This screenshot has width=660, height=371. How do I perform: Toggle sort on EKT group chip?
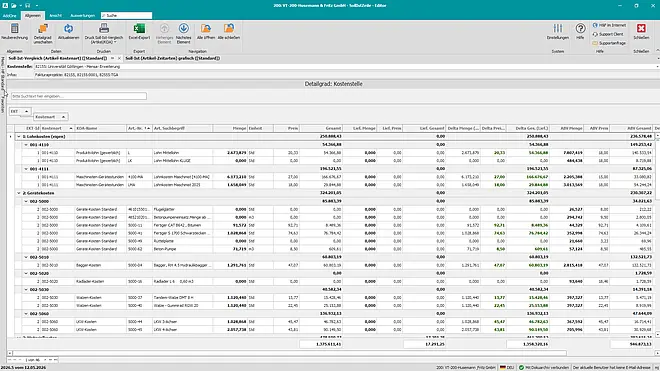20,111
